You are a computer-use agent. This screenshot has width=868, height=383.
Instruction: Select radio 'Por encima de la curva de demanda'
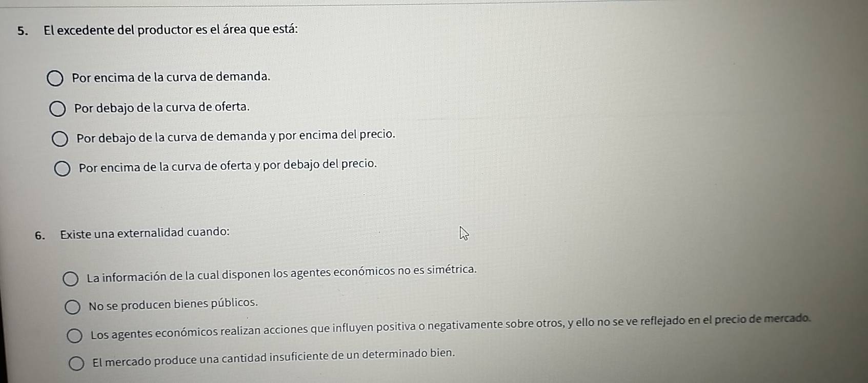point(55,79)
